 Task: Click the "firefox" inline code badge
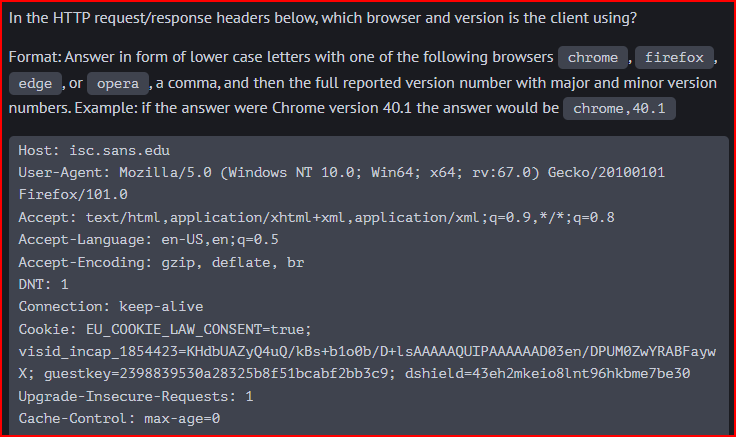click(x=674, y=58)
